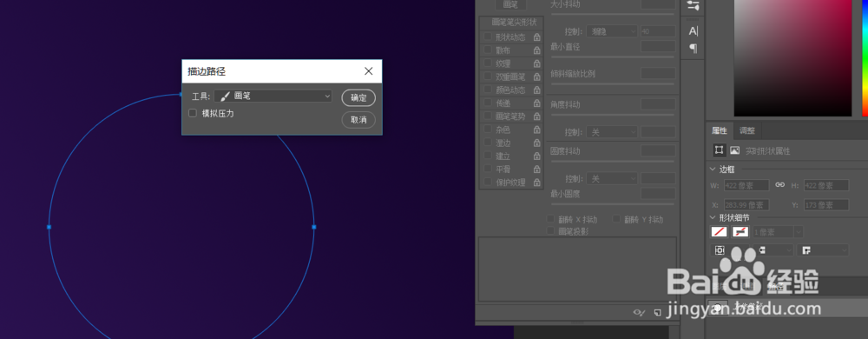Click fade steps field showing 40
The image size is (868, 339).
coord(658,31)
